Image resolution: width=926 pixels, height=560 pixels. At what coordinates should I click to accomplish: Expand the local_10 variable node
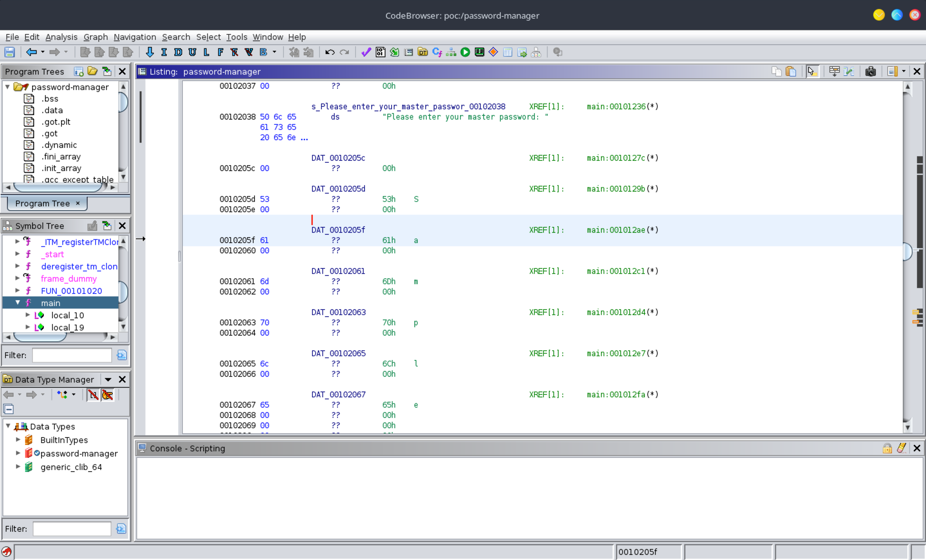click(27, 315)
